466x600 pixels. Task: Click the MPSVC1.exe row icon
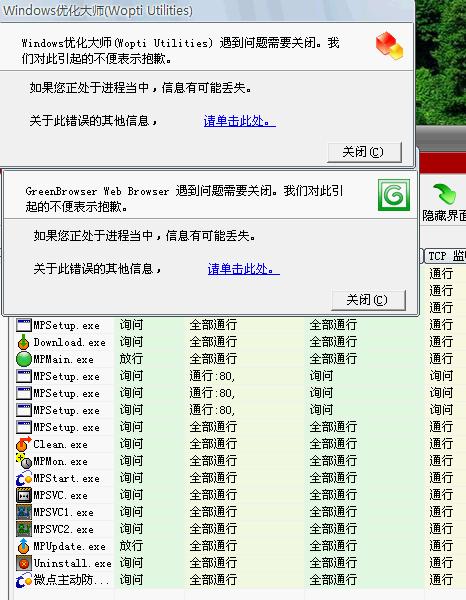[x=23, y=512]
